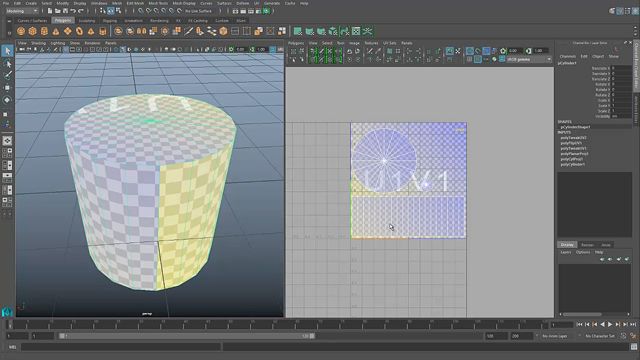640x360 pixels.
Task: Toggle Snap to Grids magnet icon
Action: point(140,11)
